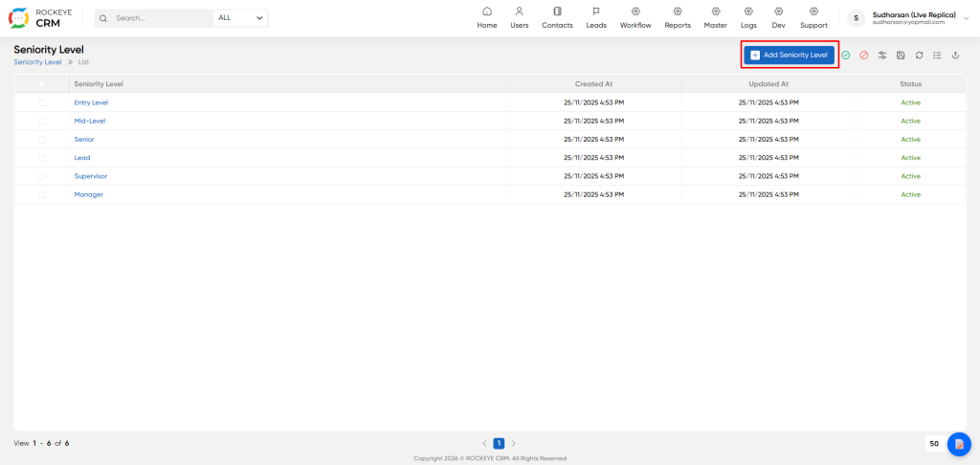Open the Home navigation item

(487, 17)
